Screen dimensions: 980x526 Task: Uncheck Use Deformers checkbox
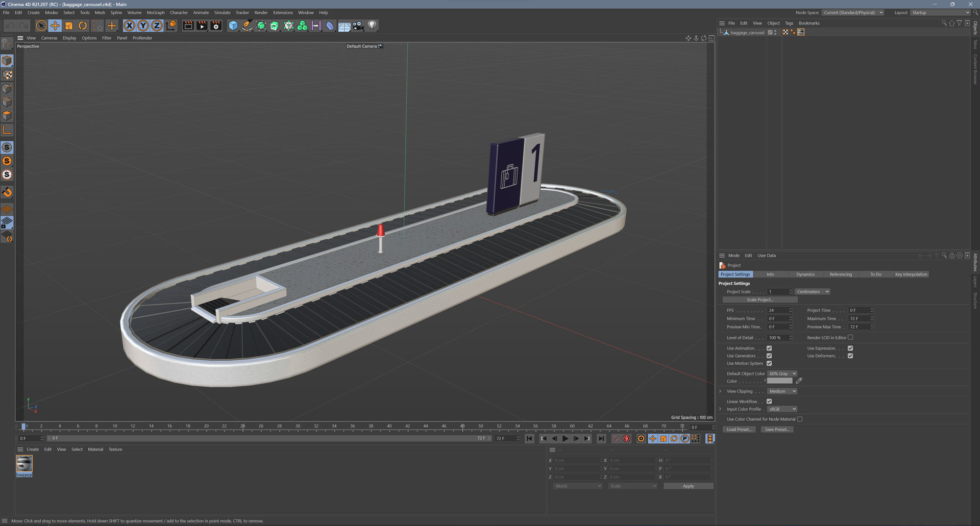point(850,356)
